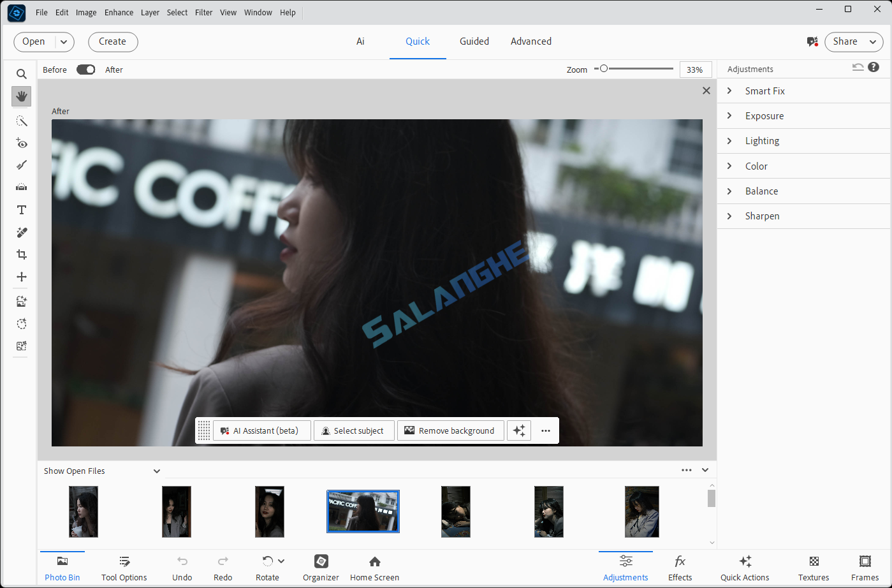Switch to the Guided tab
The width and height of the screenshot is (892, 588).
(474, 41)
